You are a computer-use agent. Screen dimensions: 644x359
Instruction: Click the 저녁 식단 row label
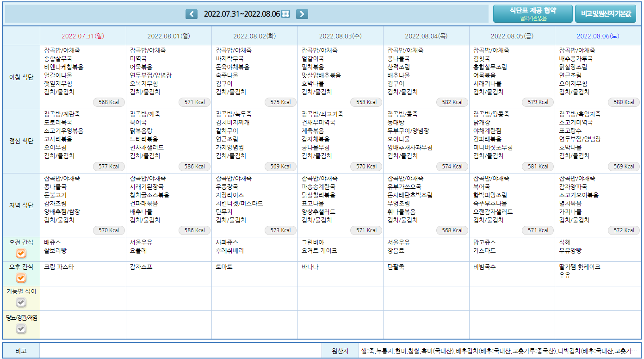[21, 205]
